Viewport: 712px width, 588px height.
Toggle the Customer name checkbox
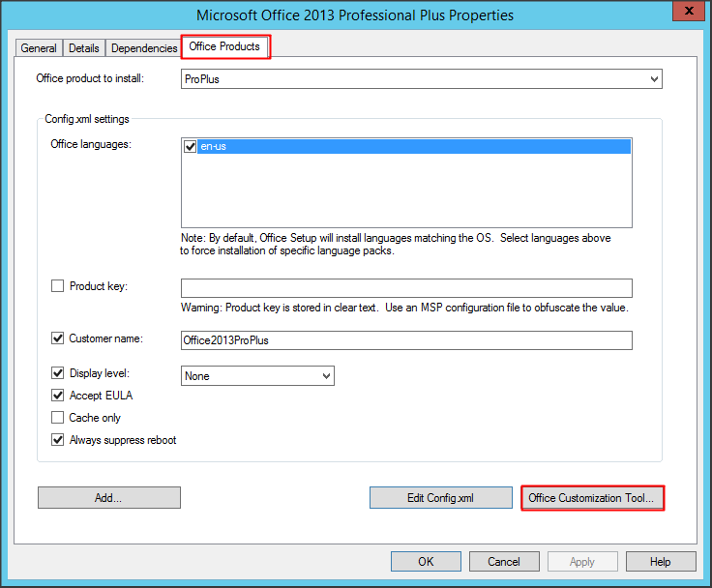57,338
